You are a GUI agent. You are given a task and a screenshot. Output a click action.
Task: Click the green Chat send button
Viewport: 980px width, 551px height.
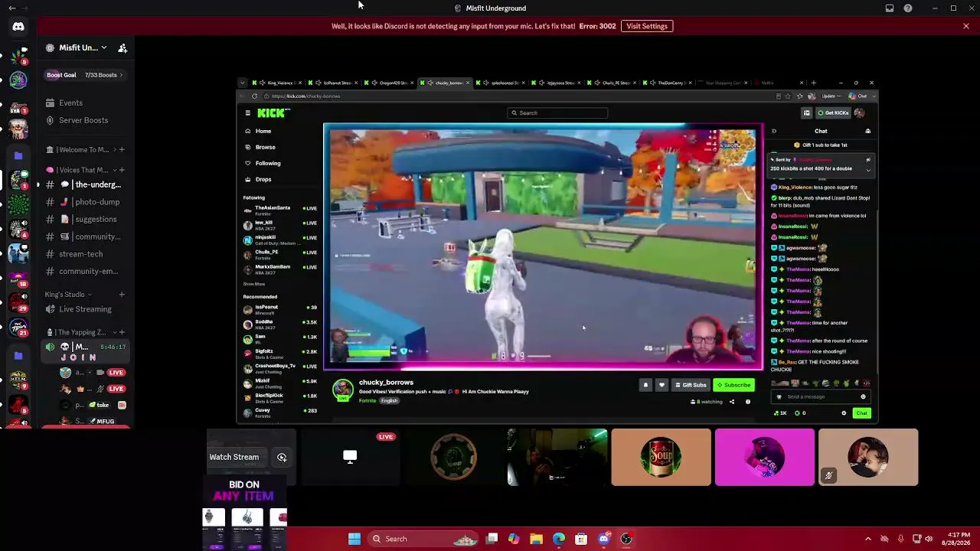(x=862, y=413)
